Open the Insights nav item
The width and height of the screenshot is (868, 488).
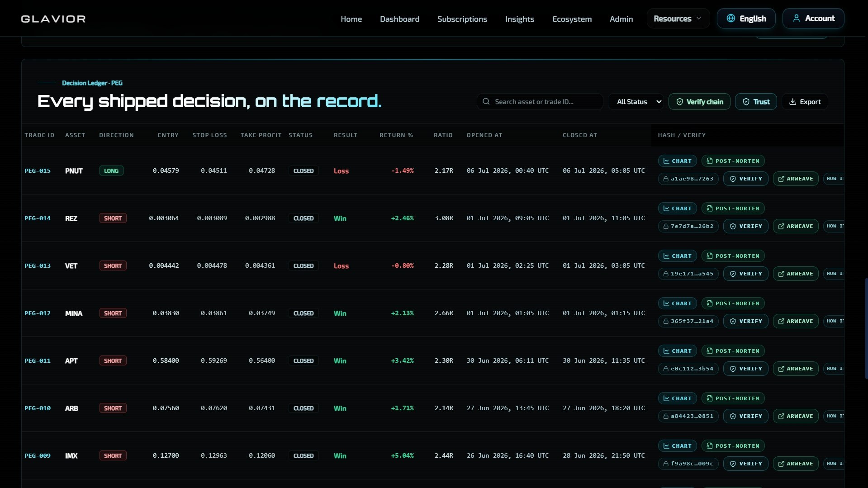click(x=519, y=19)
